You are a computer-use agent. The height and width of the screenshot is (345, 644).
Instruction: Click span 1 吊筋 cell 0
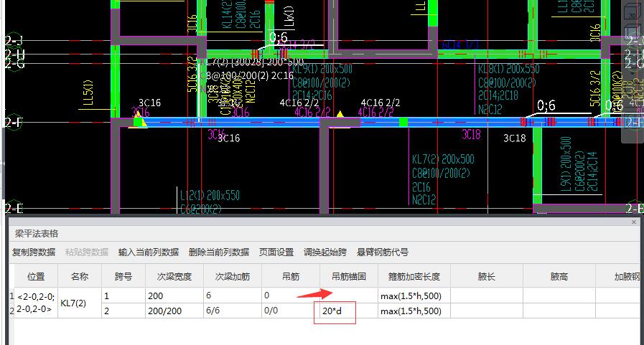(291, 296)
